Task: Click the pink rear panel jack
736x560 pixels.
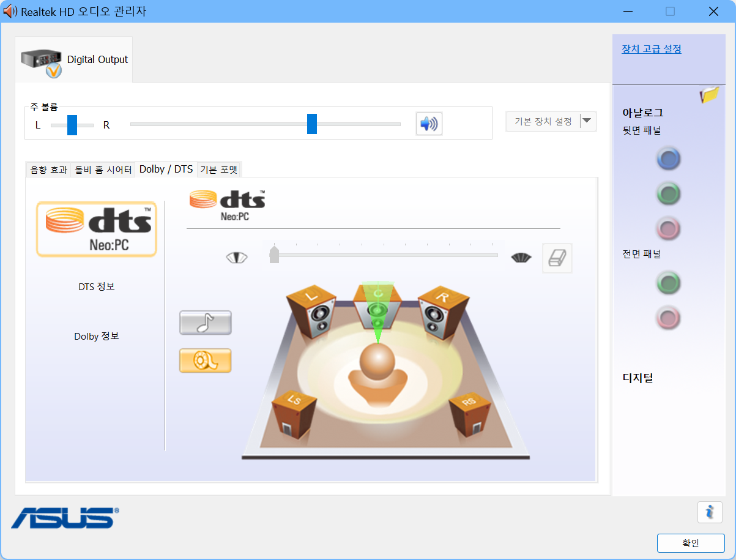Action: coord(669,228)
